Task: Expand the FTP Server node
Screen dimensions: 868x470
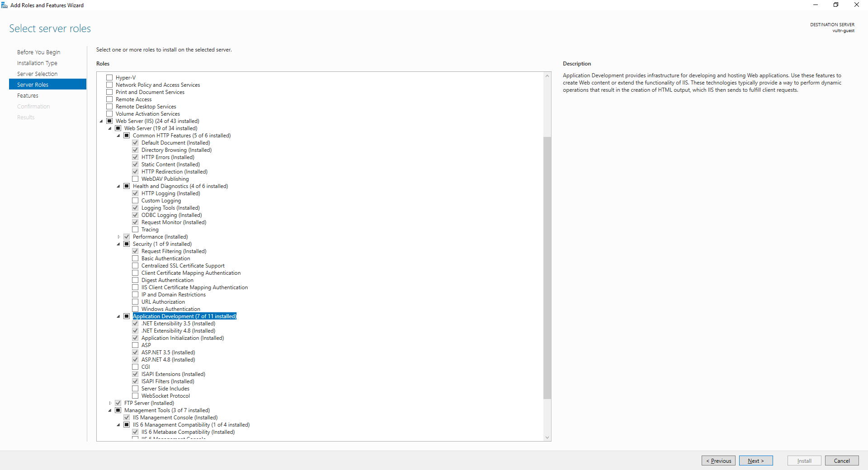Action: coord(110,403)
